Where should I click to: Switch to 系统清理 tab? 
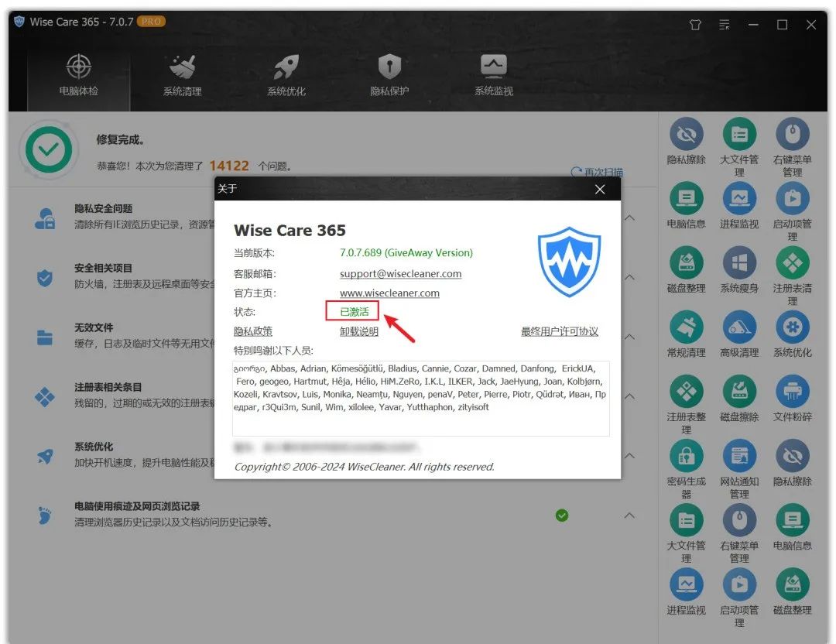[183, 75]
